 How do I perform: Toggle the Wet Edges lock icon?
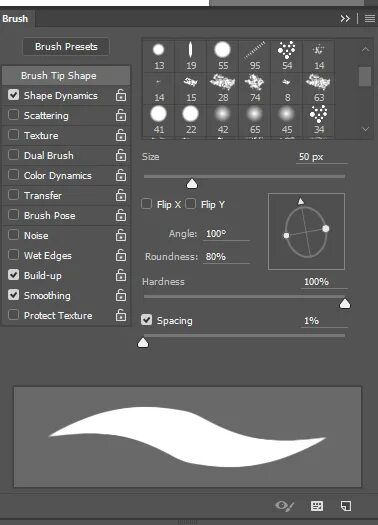pos(121,255)
